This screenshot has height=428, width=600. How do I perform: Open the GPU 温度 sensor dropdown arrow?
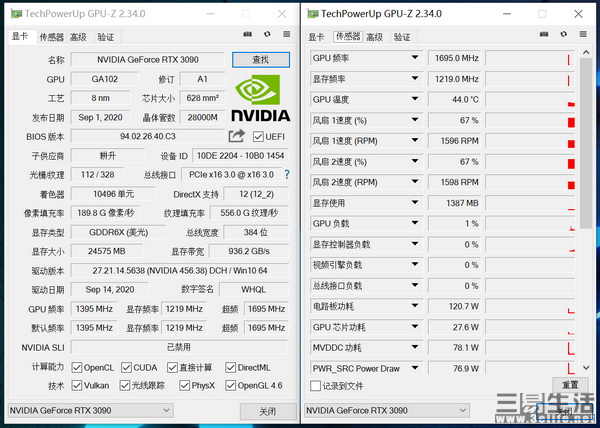point(415,99)
